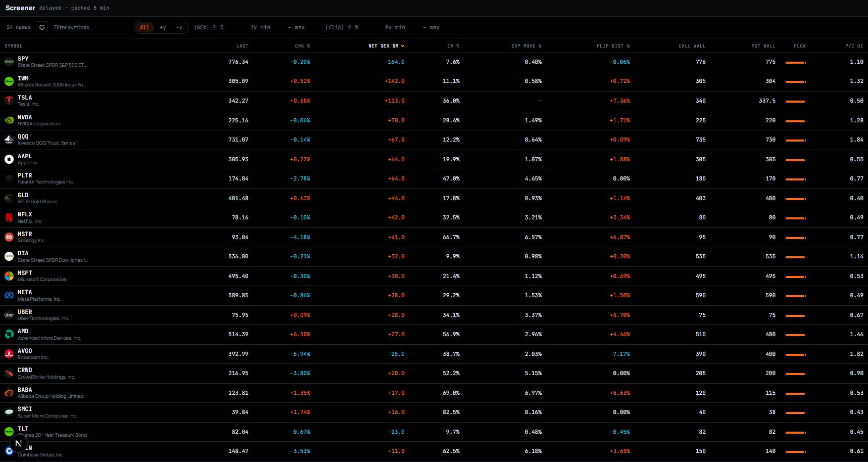This screenshot has height=462, width=868.
Task: Click the Broadcom logo in AVGO row
Action: 9,354
